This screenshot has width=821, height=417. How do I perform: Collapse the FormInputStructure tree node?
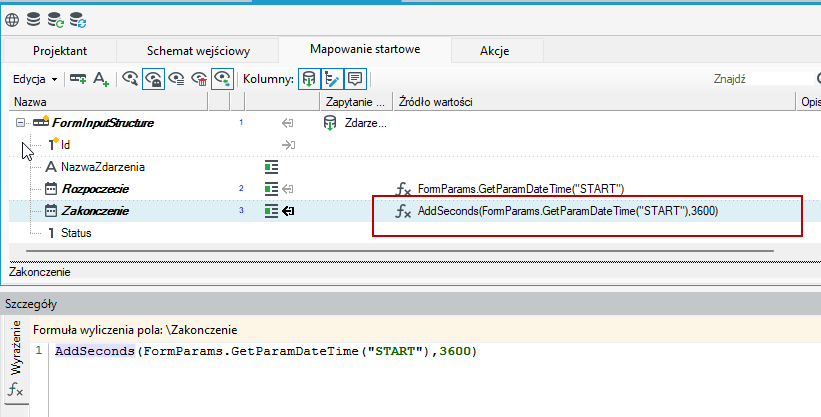coord(20,123)
